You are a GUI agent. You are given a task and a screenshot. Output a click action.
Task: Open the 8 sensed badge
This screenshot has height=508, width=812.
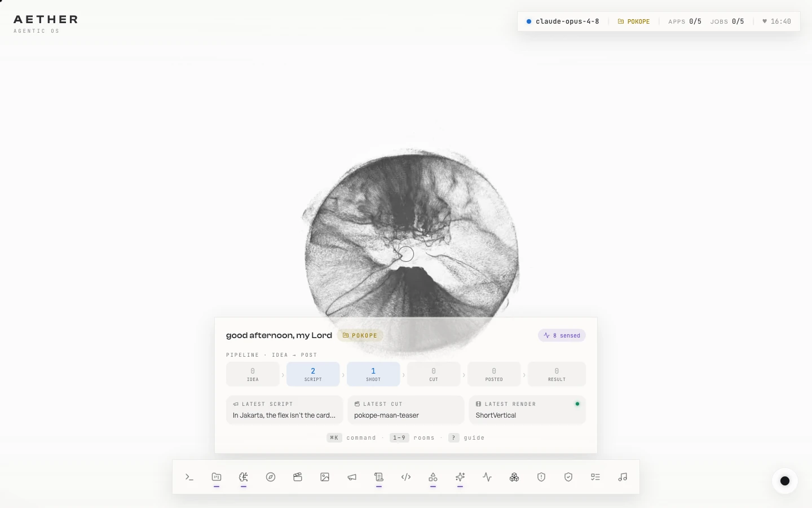562,335
